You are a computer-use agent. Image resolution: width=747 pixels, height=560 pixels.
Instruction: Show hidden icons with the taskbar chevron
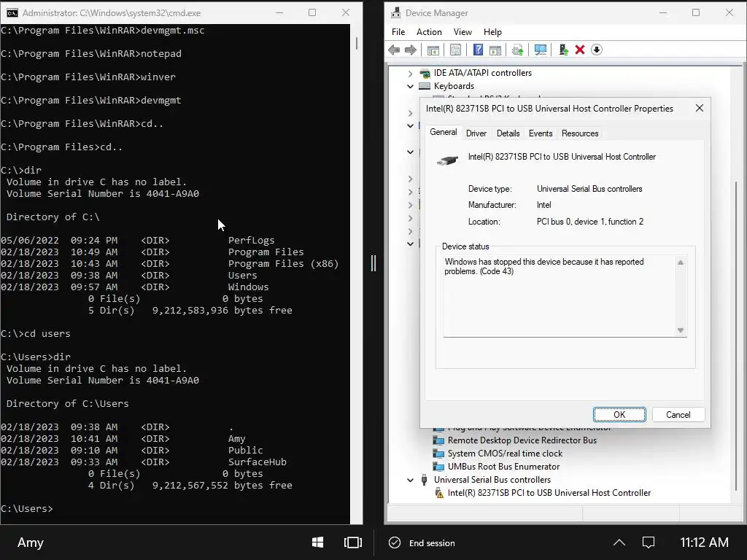(619, 542)
